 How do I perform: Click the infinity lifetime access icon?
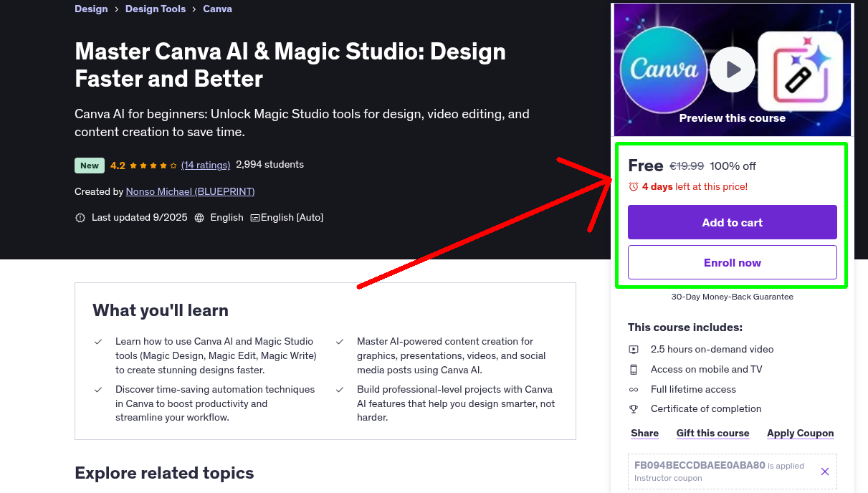(x=634, y=390)
